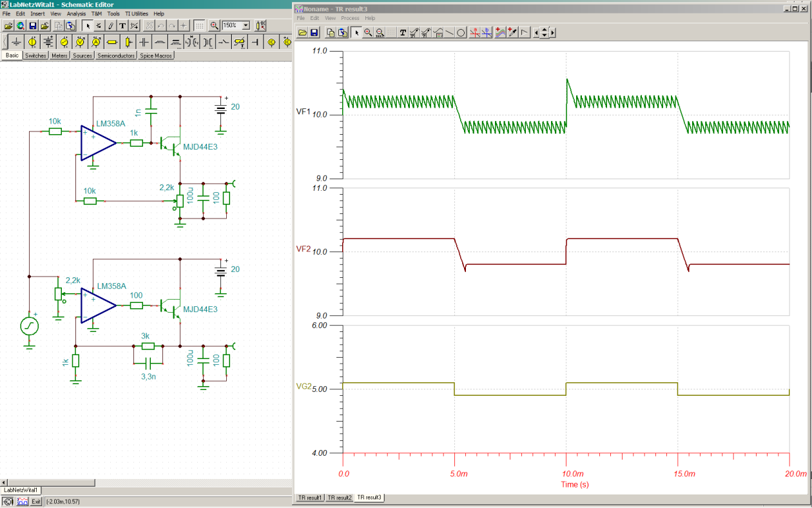The image size is (812, 508).
Task: Insert a Voltmeter component
Action: 80,42
